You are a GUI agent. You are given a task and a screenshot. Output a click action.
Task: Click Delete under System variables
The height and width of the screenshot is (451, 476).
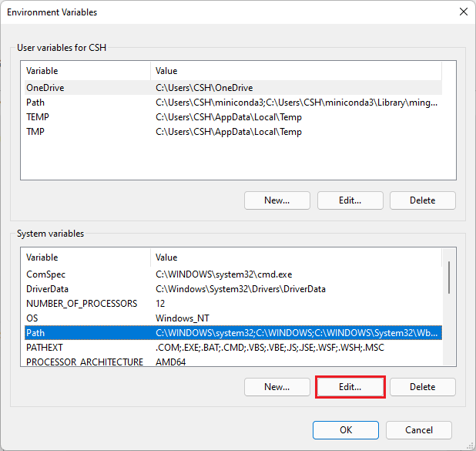click(x=423, y=387)
